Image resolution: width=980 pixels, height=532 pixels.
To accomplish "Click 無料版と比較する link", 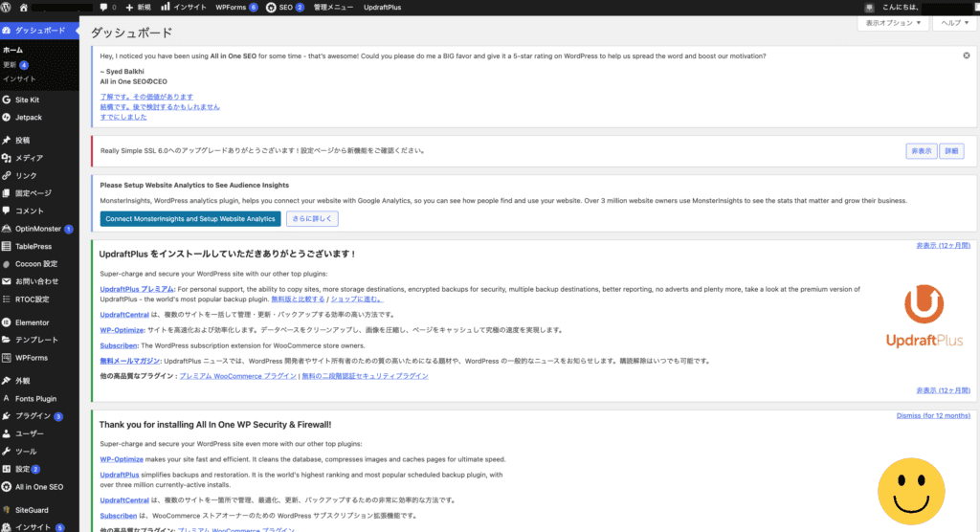I will pos(298,299).
